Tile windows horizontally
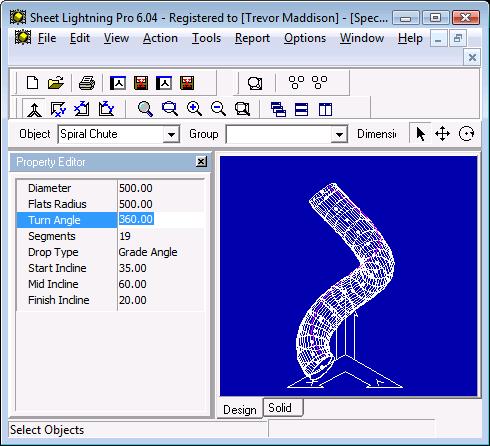Screen dimensions: 490x446 tap(301, 109)
